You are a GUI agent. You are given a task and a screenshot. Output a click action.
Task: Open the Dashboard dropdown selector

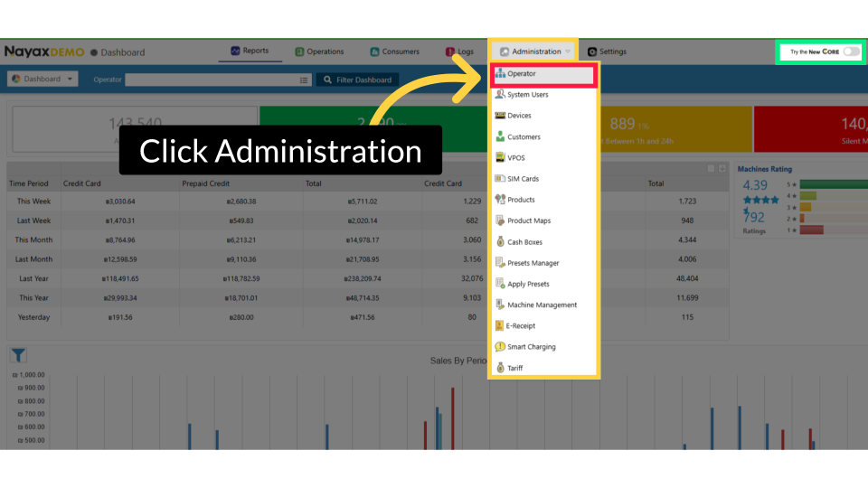click(42, 80)
